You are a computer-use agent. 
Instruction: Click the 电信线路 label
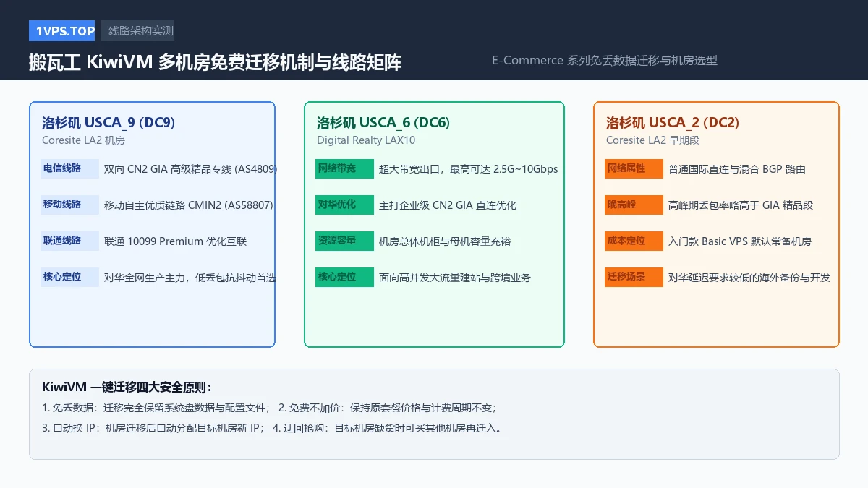[x=70, y=169]
